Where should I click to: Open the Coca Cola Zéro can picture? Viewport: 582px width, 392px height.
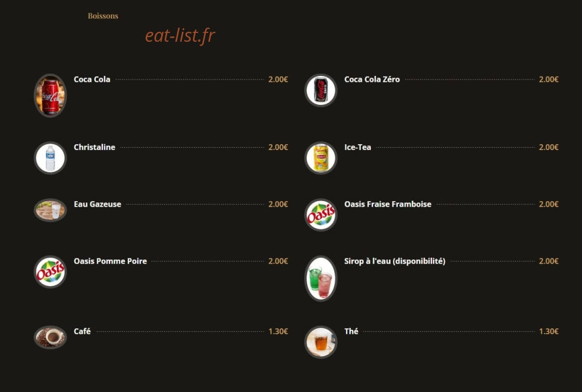pyautogui.click(x=321, y=90)
